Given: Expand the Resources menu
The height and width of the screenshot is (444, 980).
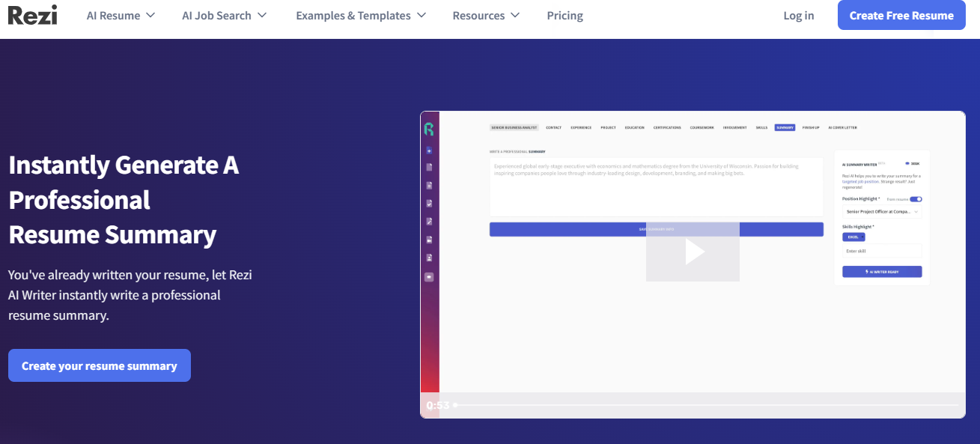Looking at the screenshot, I should [486, 15].
